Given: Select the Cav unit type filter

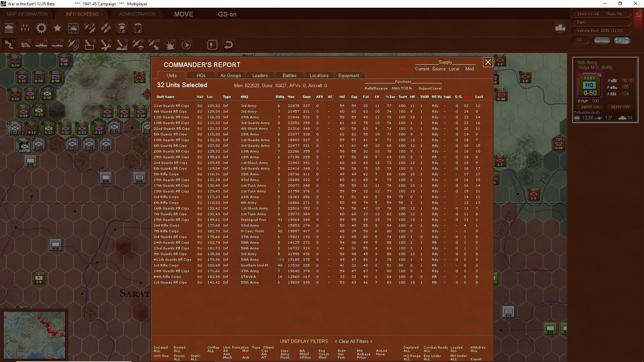Looking at the screenshot, I should 265,351.
